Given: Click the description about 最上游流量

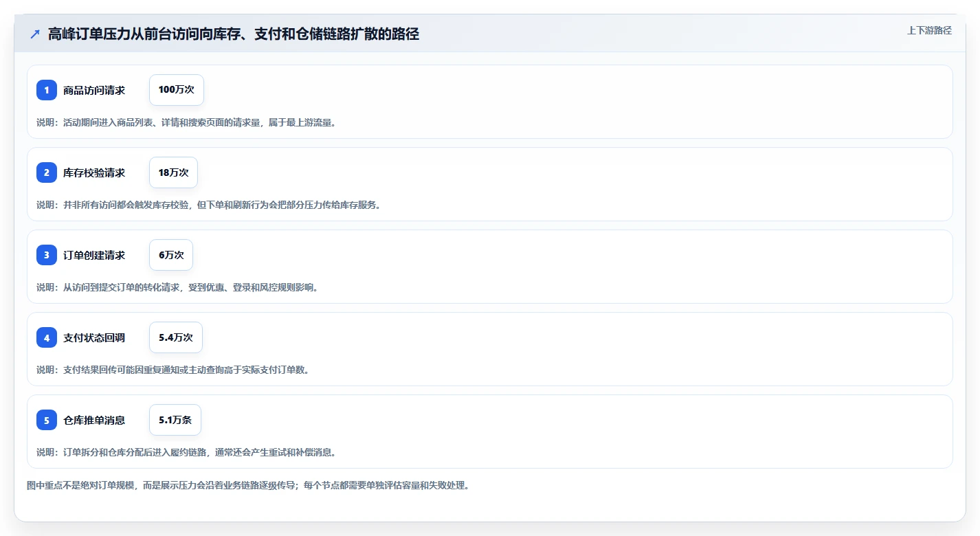Looking at the screenshot, I should (x=186, y=122).
